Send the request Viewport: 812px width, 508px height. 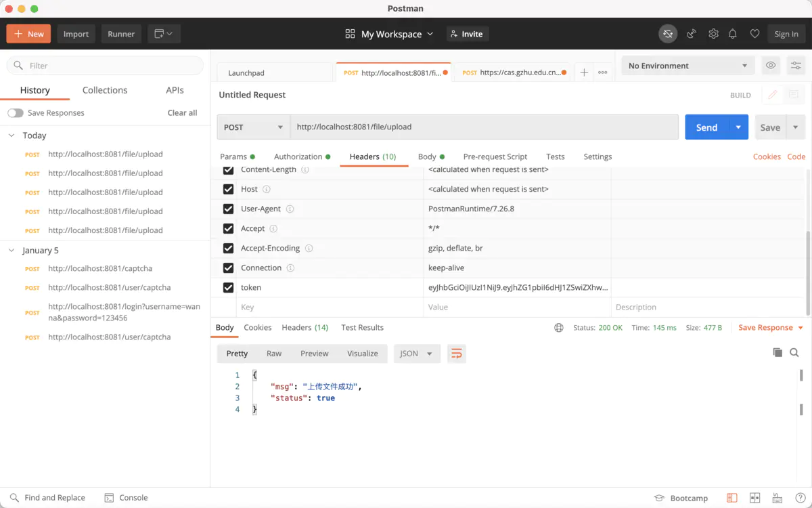tap(706, 127)
